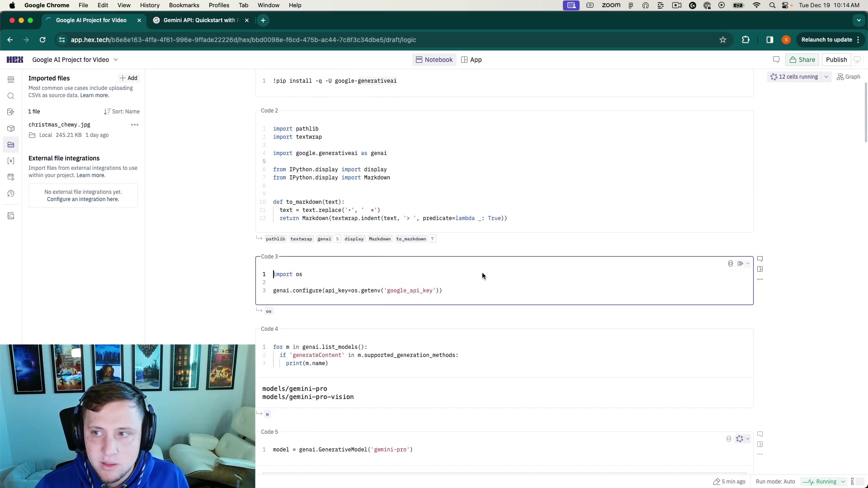Open the History menu in menu bar
The image size is (868, 488).
150,5
